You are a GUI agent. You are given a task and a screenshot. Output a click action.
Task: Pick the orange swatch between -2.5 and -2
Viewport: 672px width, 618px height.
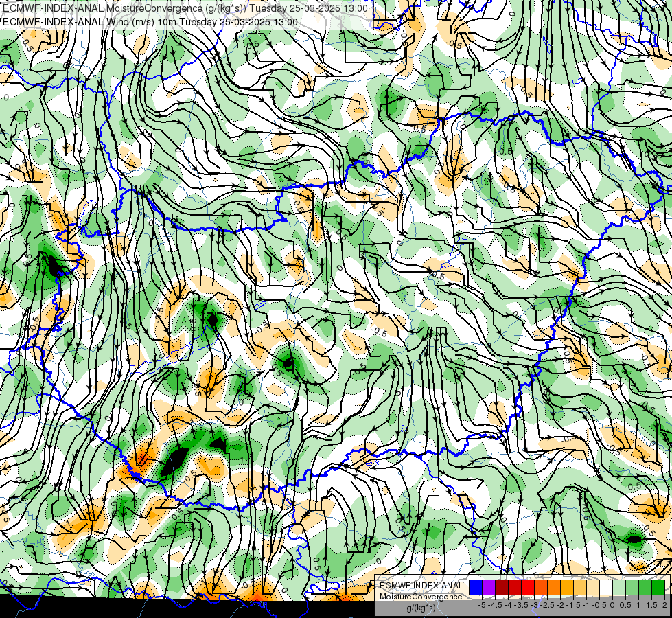click(x=554, y=587)
